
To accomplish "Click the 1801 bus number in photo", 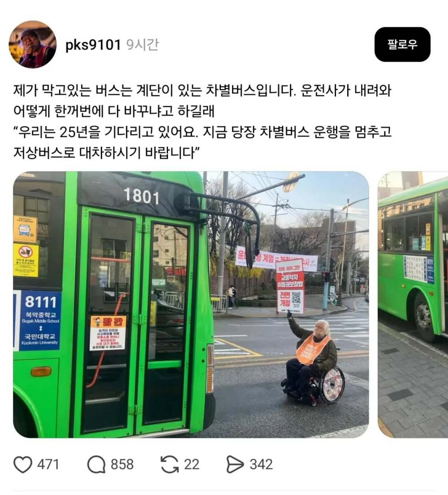I will [142, 196].
